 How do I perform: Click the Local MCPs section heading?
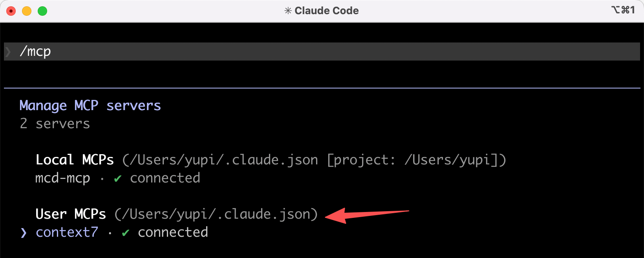click(x=75, y=160)
